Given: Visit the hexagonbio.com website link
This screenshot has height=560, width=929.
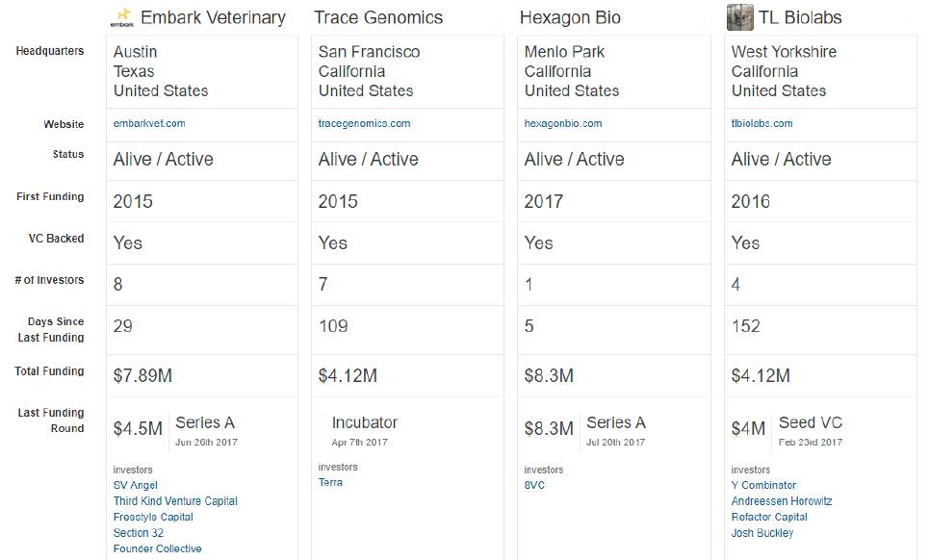Looking at the screenshot, I should point(563,124).
